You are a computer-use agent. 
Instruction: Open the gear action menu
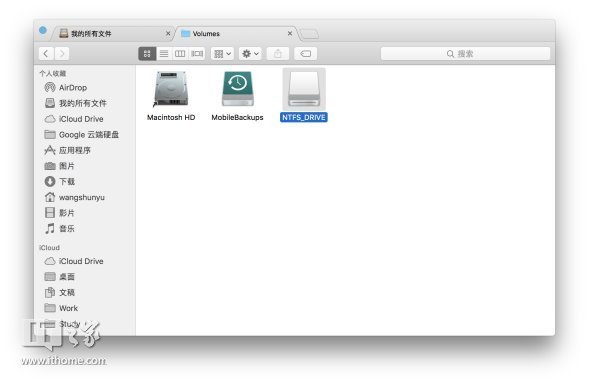pos(250,54)
